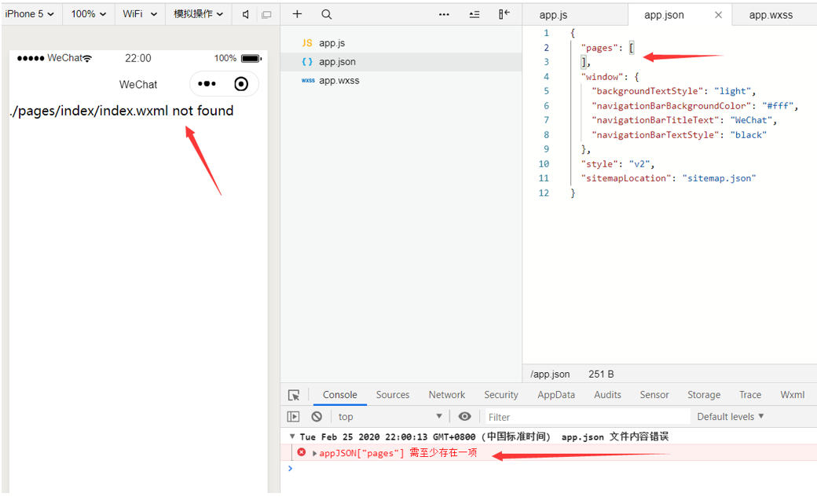The height and width of the screenshot is (504, 817).
Task: Toggle the console sidebar icon
Action: (293, 417)
